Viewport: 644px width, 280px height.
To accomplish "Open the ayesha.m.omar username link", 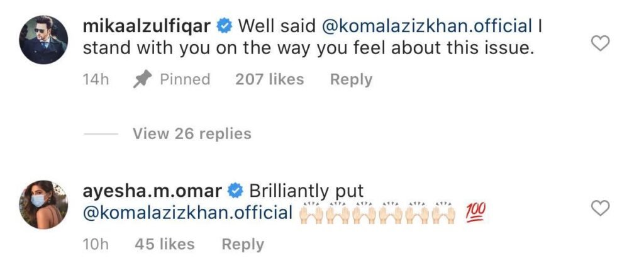I will (152, 190).
